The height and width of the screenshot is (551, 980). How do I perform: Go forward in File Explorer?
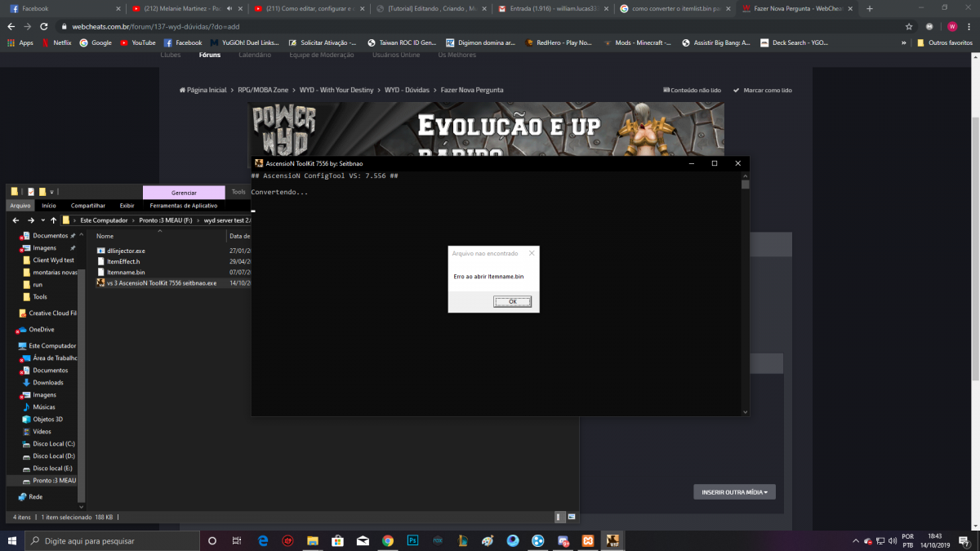31,220
